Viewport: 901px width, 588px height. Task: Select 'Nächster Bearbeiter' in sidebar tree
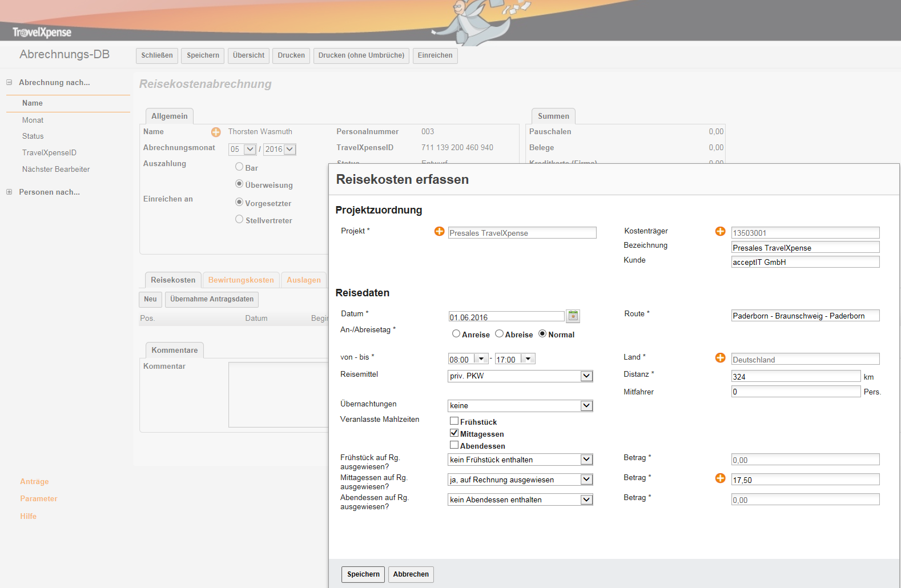(56, 169)
